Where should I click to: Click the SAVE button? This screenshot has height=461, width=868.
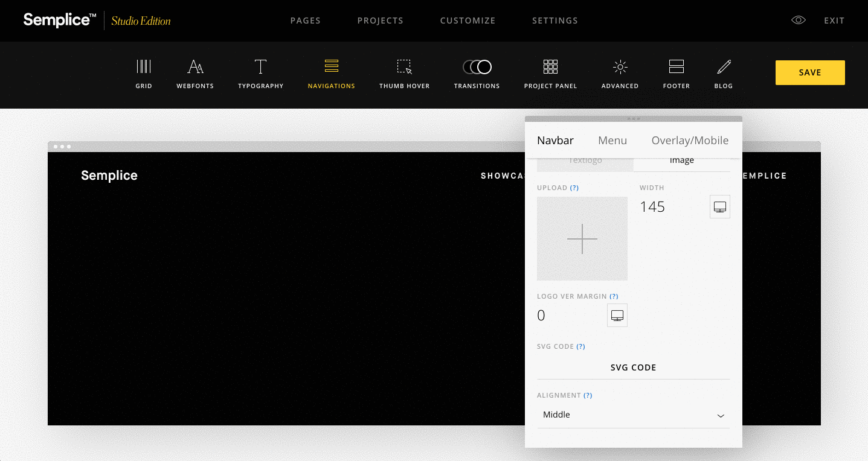pyautogui.click(x=809, y=72)
